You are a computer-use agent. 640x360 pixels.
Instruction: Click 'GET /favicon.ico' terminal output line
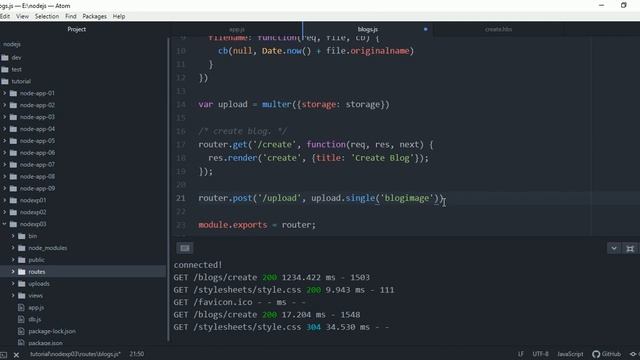240,302
